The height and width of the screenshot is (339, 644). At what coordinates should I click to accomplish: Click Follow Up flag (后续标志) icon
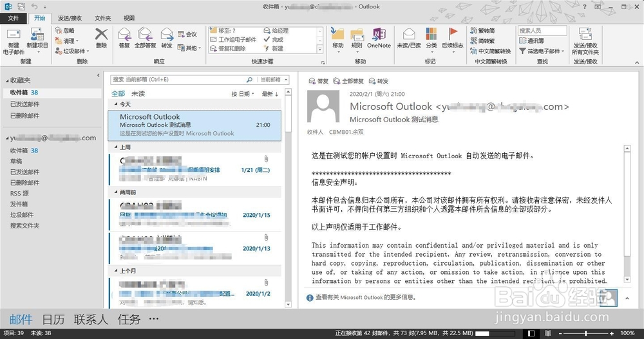[x=453, y=33]
